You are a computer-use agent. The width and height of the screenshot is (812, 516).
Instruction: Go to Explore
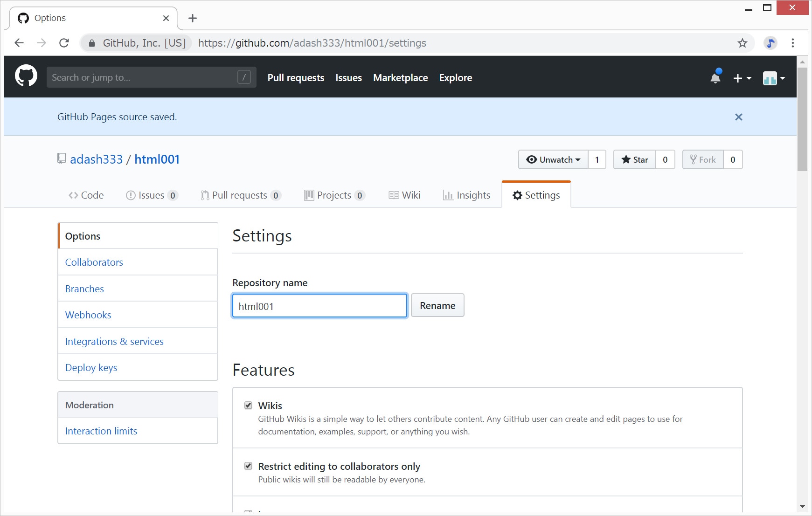tap(456, 78)
